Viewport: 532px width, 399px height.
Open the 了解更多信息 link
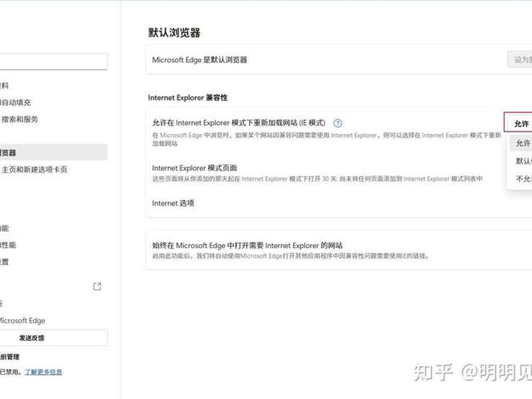43,372
